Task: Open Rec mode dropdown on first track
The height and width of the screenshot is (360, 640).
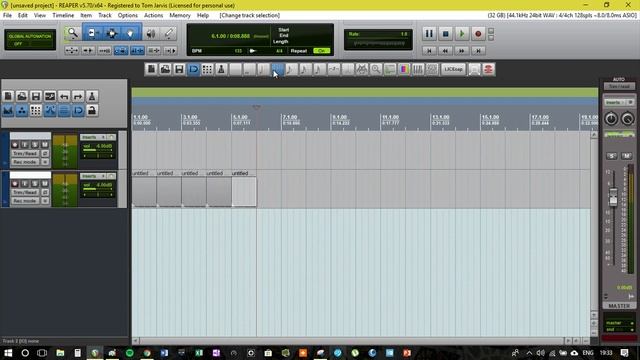Action: tap(25, 162)
